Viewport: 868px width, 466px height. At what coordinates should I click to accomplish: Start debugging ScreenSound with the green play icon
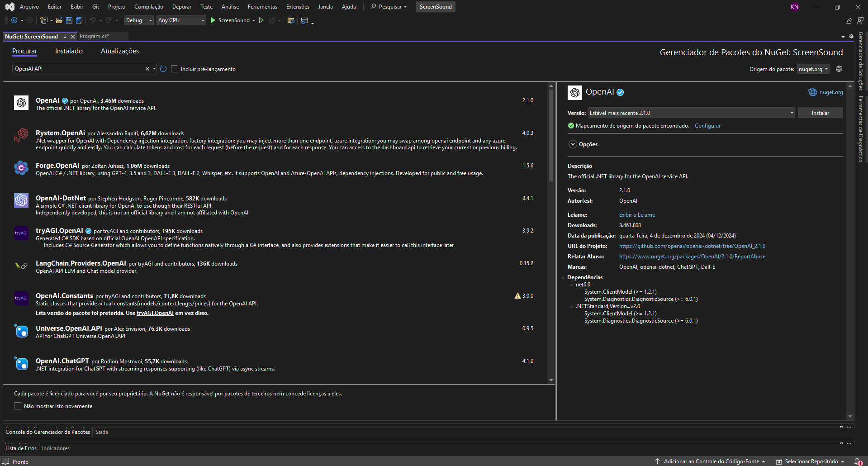tap(213, 20)
